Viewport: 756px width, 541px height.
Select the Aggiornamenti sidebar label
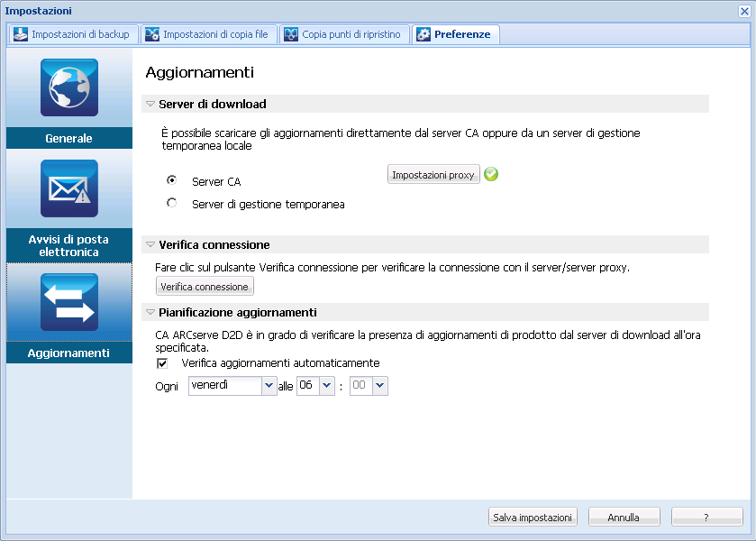click(69, 353)
